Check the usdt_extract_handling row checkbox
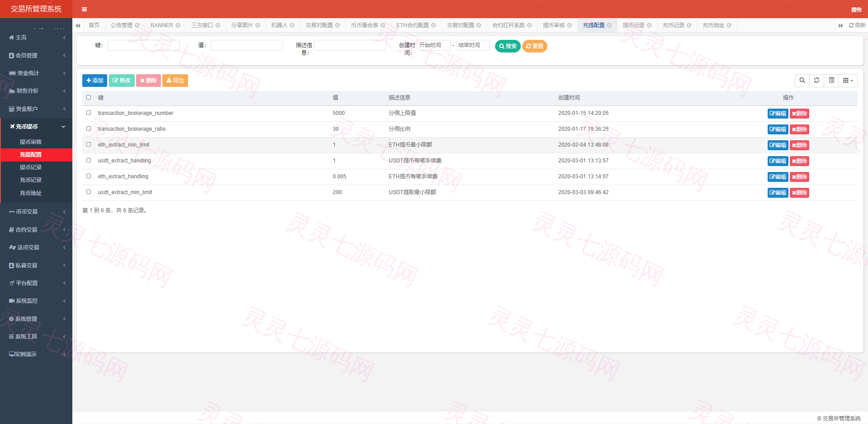Image resolution: width=868 pixels, height=424 pixels. click(89, 160)
